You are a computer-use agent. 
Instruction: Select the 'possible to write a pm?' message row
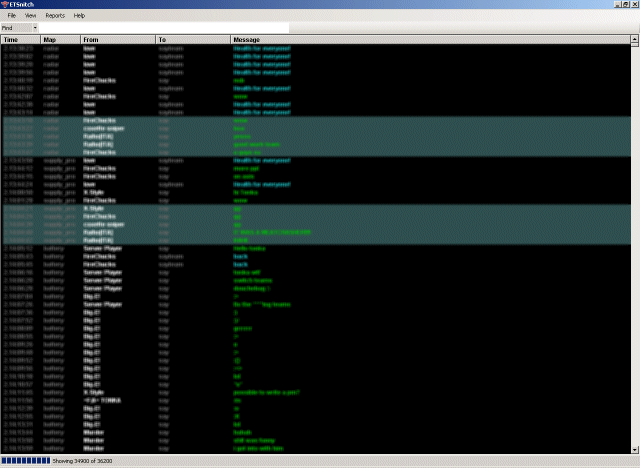pyautogui.click(x=316, y=393)
